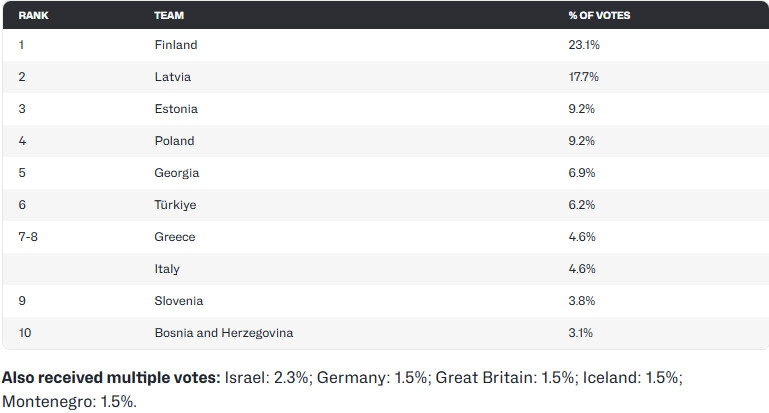
Task: Click on Italy in the table
Action: pos(167,269)
